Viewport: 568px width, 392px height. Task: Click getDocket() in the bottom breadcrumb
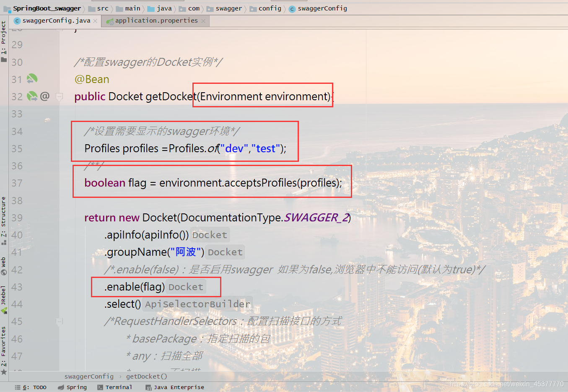click(146, 376)
